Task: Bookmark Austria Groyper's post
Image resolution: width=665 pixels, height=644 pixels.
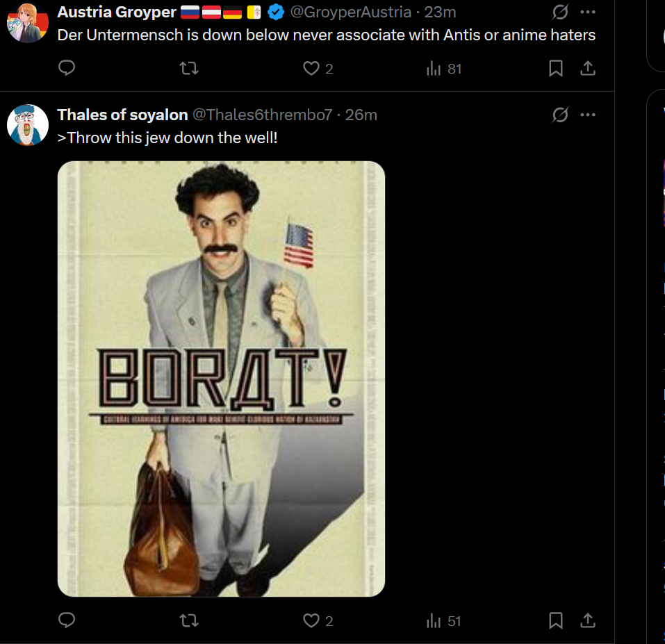Action: point(556,68)
